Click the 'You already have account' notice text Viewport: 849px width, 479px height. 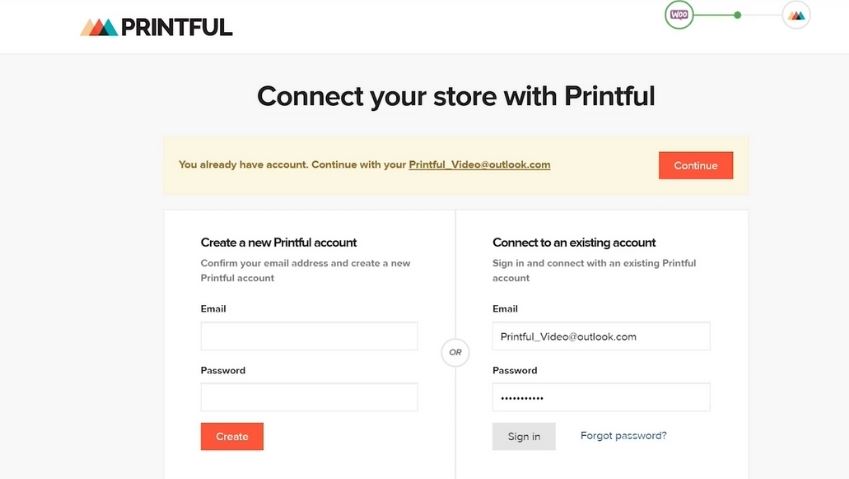[x=292, y=165]
